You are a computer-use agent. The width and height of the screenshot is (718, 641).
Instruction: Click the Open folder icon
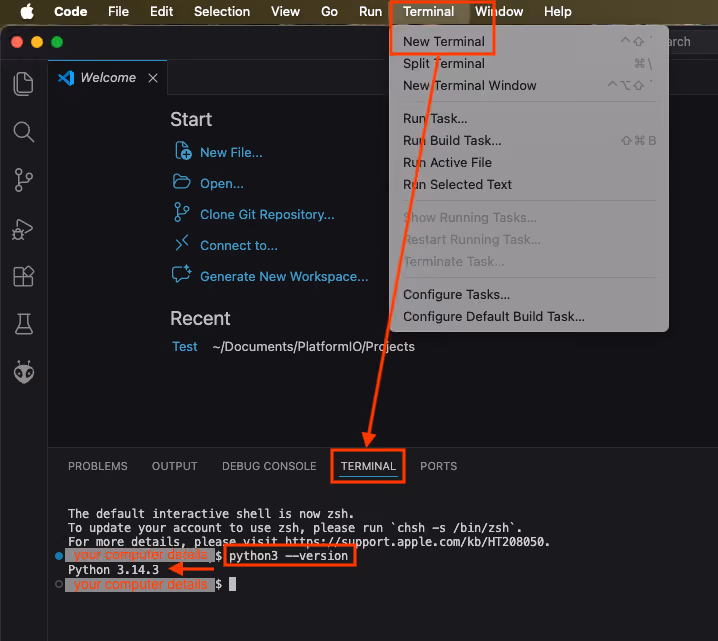(x=182, y=182)
